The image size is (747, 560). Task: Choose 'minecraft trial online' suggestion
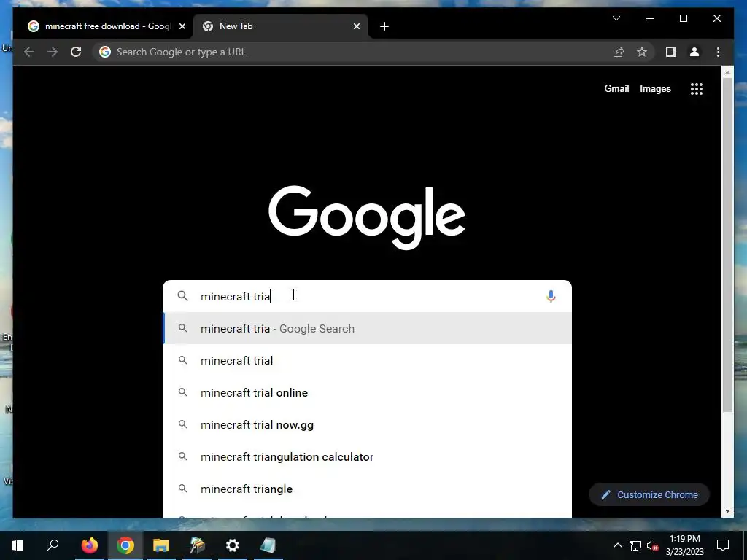(x=367, y=393)
